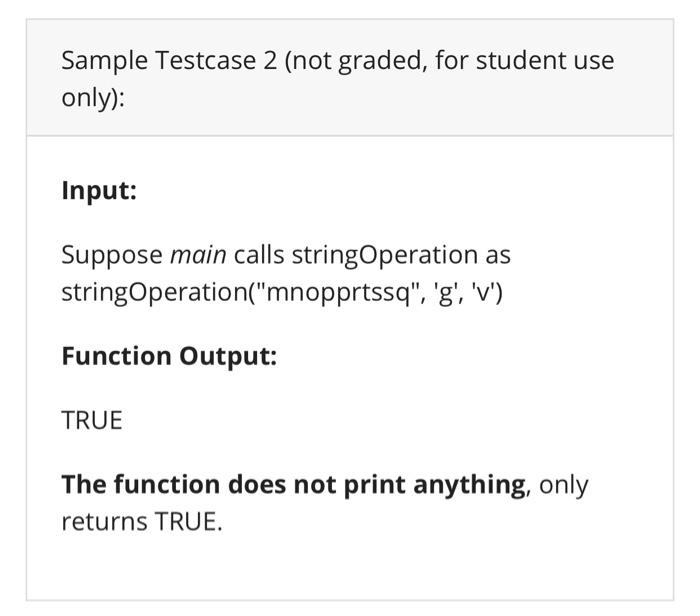700x616 pixels.
Task: Click the 'v' character argument
Action: 481,292
